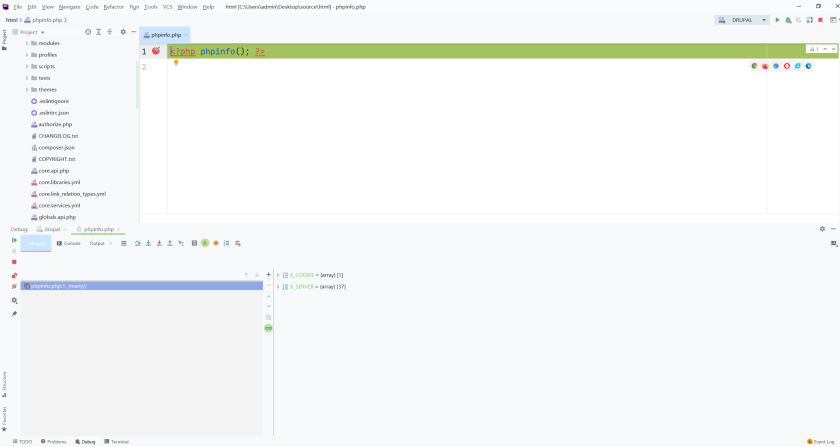Open page in Internet Explorer icon
Viewport: 840px width, 447px height.
798,66
